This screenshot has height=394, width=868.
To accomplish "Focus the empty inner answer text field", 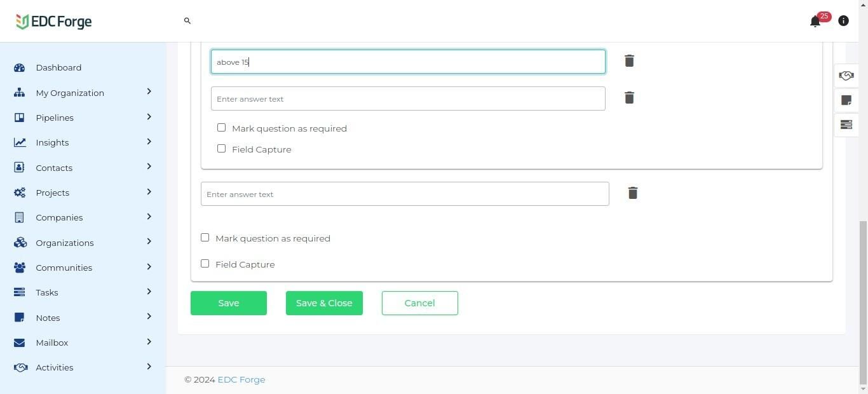I will [x=408, y=98].
